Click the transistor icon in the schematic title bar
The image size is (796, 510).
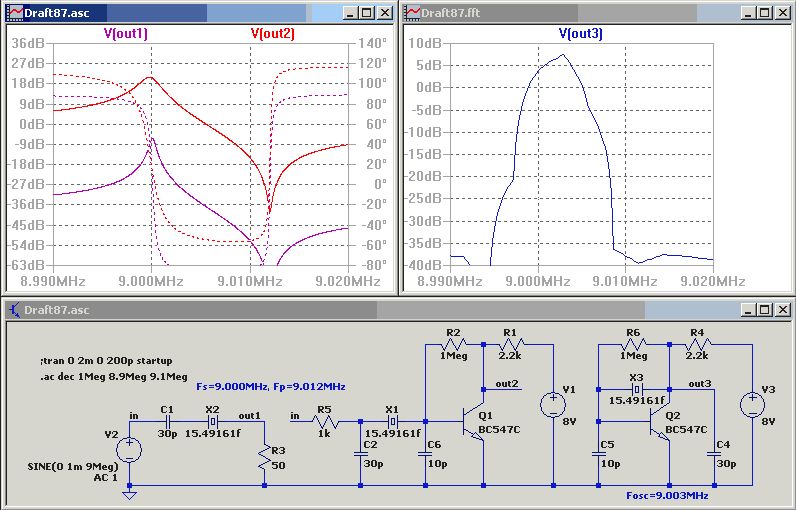tap(15, 310)
